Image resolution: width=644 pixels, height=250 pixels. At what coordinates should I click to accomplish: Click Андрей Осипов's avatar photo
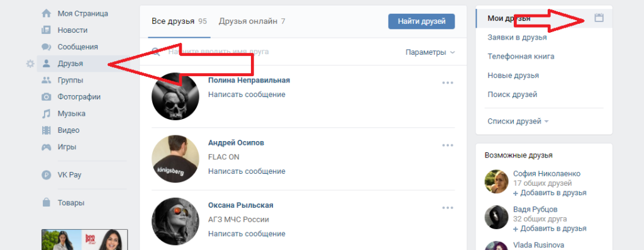(x=175, y=159)
